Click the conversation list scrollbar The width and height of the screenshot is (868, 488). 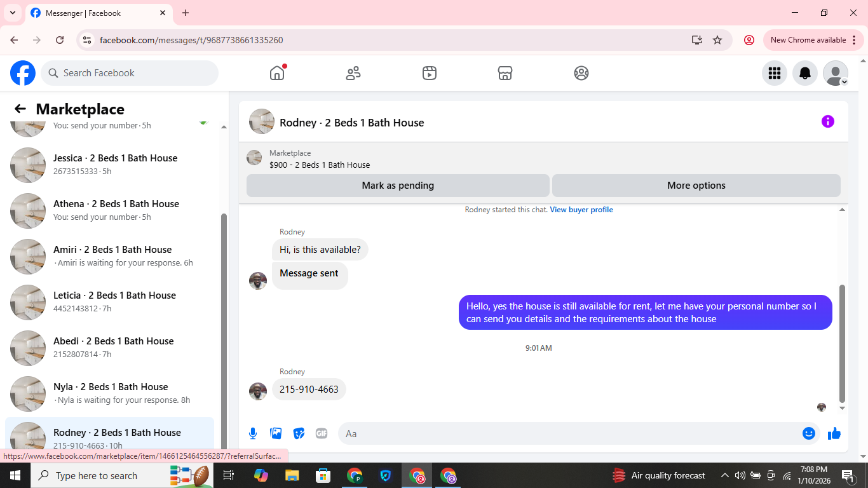(x=224, y=330)
